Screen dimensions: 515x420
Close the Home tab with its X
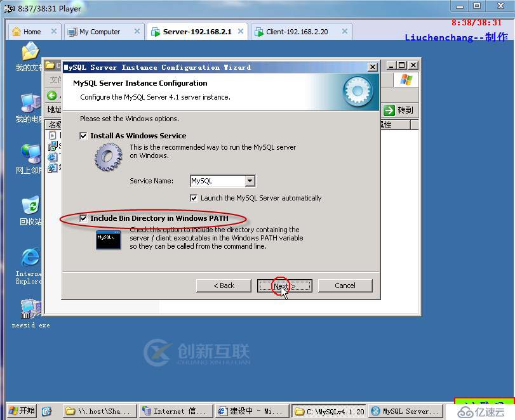click(54, 31)
